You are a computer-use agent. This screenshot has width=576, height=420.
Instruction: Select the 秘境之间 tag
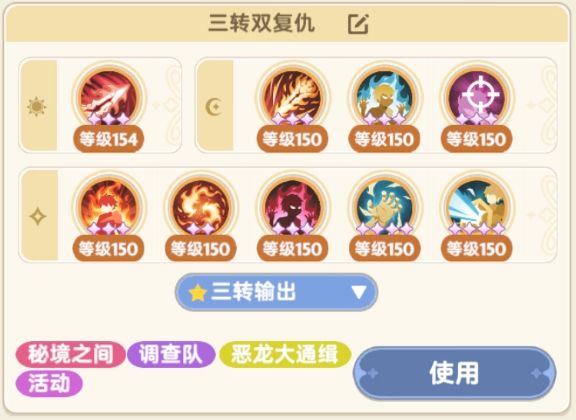70,355
